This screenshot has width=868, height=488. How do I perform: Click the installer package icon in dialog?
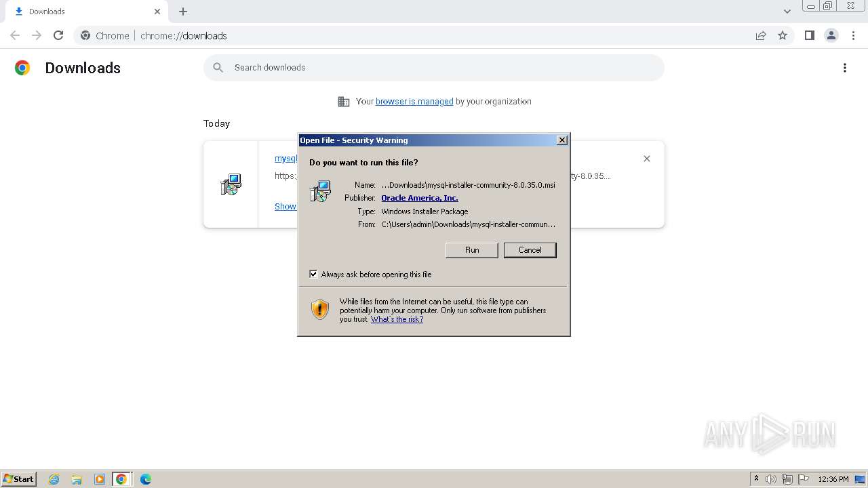coord(320,191)
